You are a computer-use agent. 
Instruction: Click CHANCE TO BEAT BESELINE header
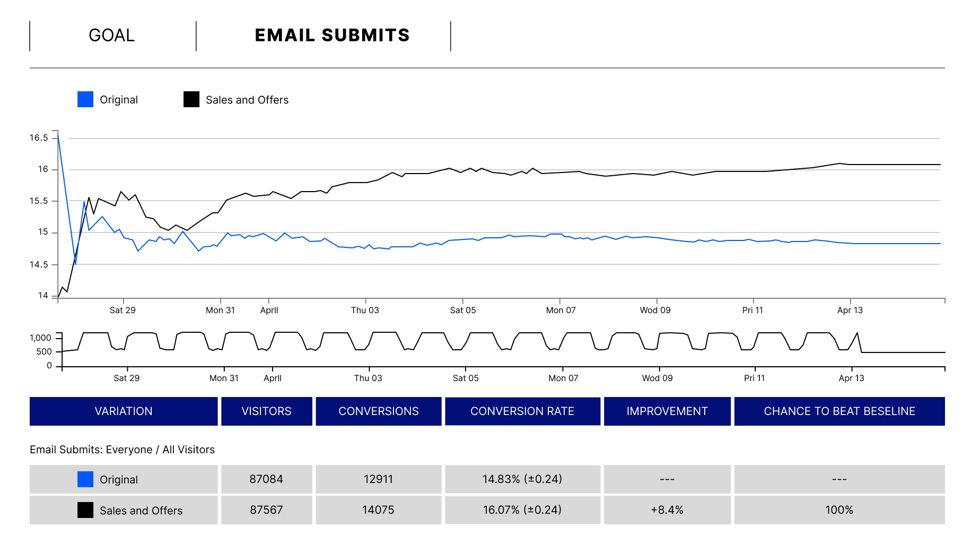click(x=839, y=411)
